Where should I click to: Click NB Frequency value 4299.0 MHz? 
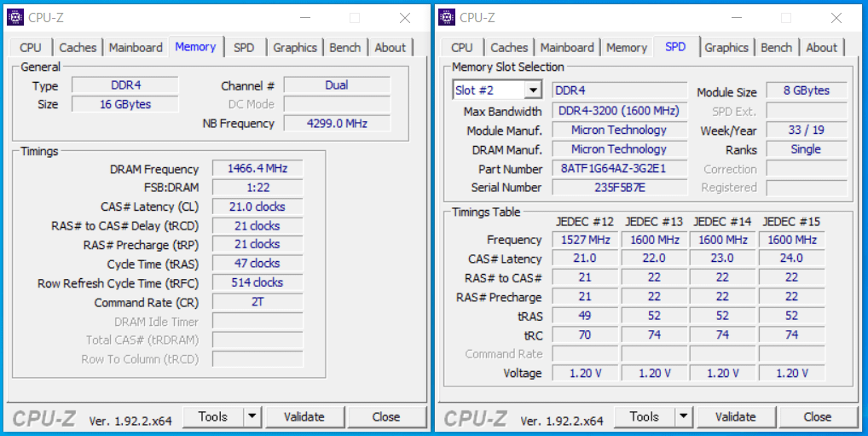point(337,123)
